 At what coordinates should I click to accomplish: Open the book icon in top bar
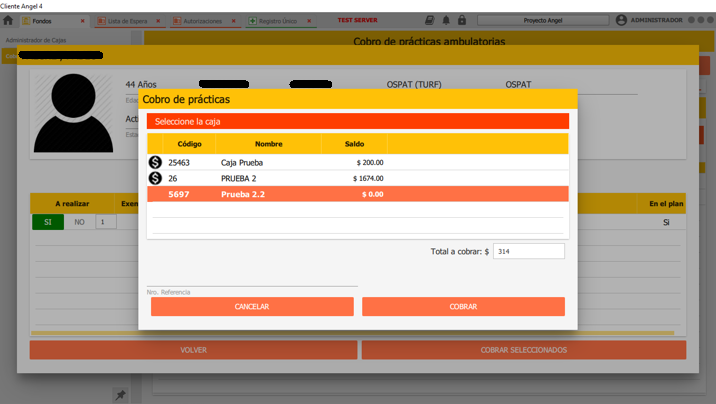click(430, 20)
